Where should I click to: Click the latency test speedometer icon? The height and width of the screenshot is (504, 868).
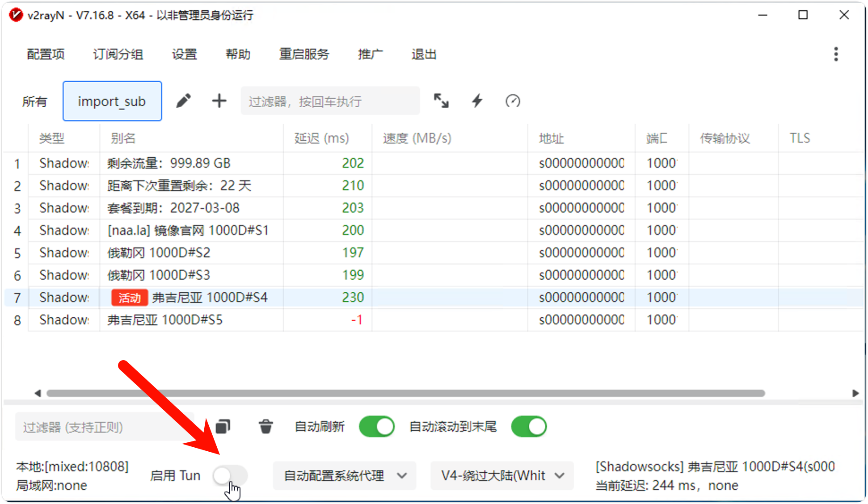(513, 101)
